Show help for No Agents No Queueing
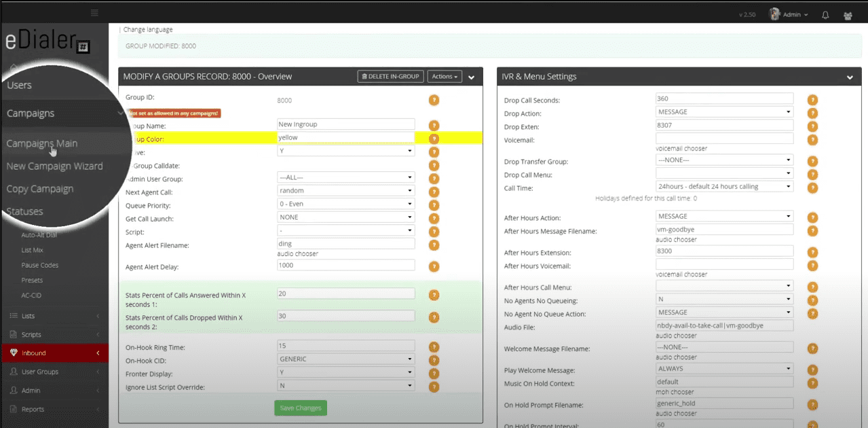The height and width of the screenshot is (428, 868). click(812, 300)
